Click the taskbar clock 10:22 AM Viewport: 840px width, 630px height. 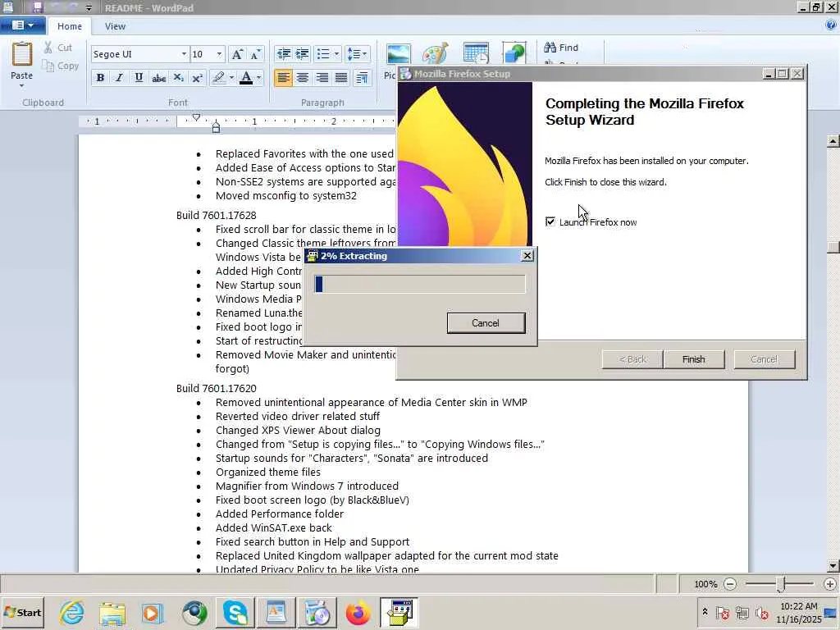click(799, 606)
